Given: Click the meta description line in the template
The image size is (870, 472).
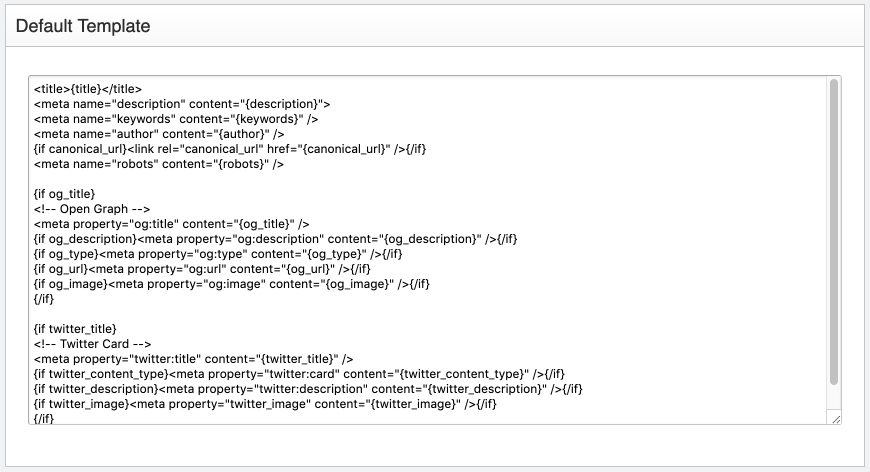Looking at the screenshot, I should (x=182, y=104).
